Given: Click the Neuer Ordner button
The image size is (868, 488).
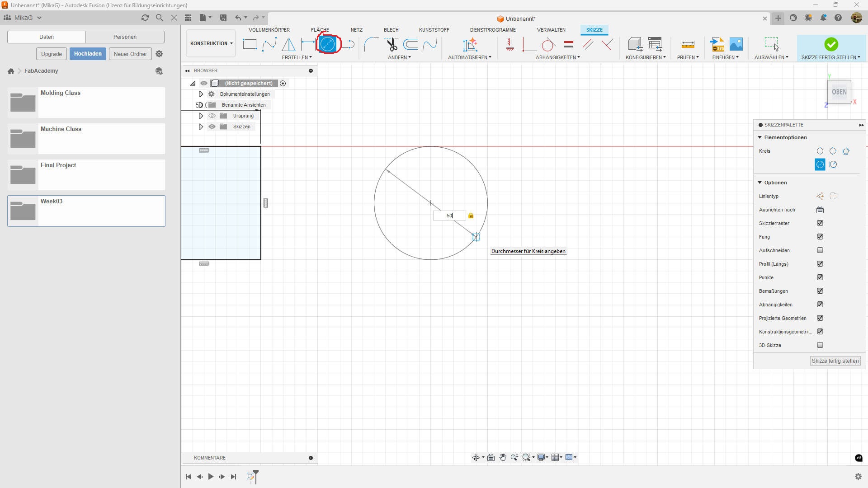Looking at the screenshot, I should click(130, 54).
